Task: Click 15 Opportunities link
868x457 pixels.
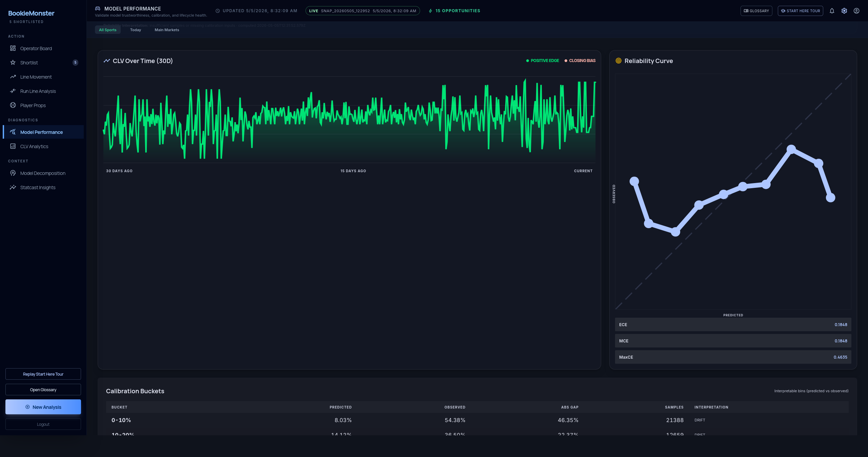Action: (x=454, y=11)
